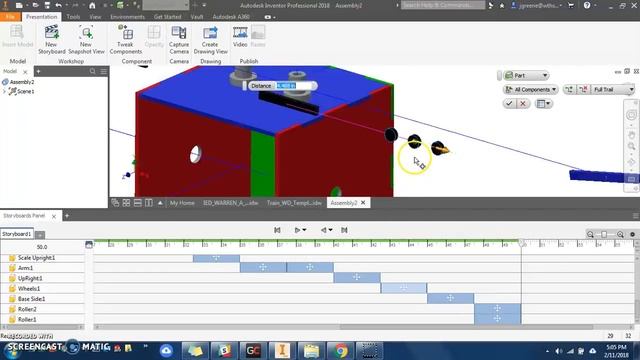Click the Help question mark icon
Image resolution: width=640 pixels, height=360 pixels.
tap(587, 5)
